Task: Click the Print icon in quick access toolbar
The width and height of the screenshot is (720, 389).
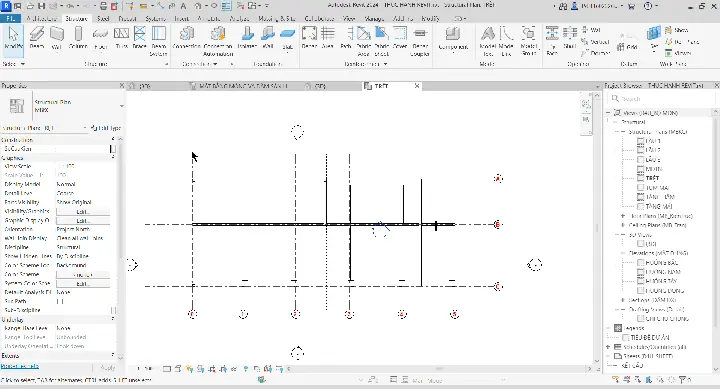Action: tap(103, 6)
